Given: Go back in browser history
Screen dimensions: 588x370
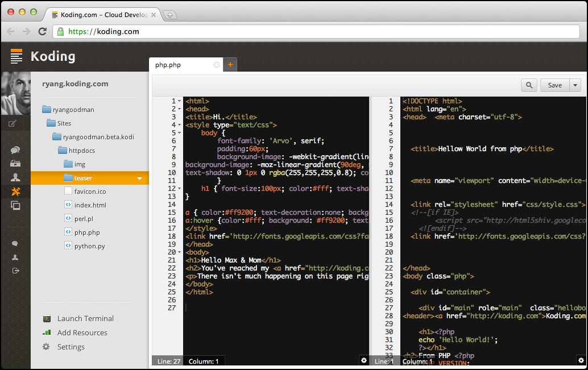Looking at the screenshot, I should tap(10, 31).
